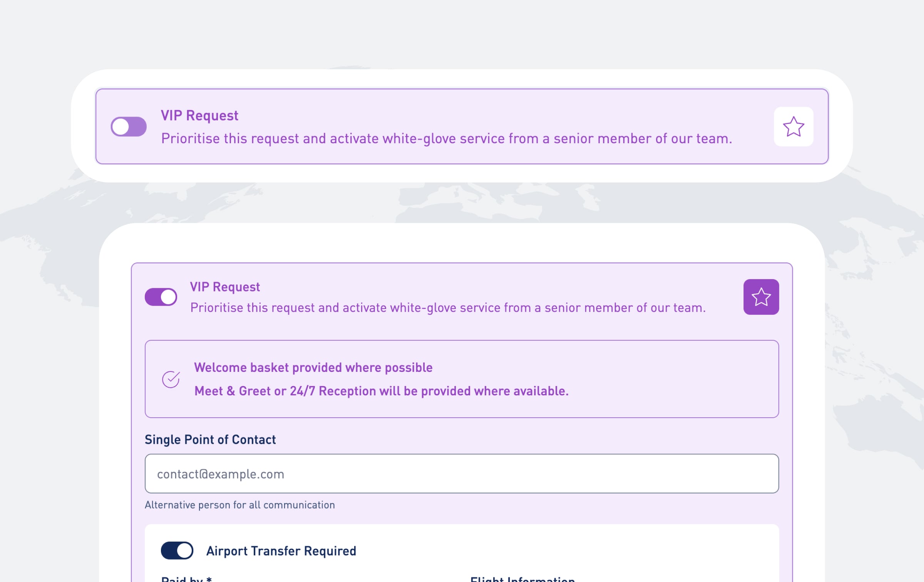This screenshot has width=924, height=582.
Task: Click the Single Point of Contact label
Action: pyautogui.click(x=210, y=440)
